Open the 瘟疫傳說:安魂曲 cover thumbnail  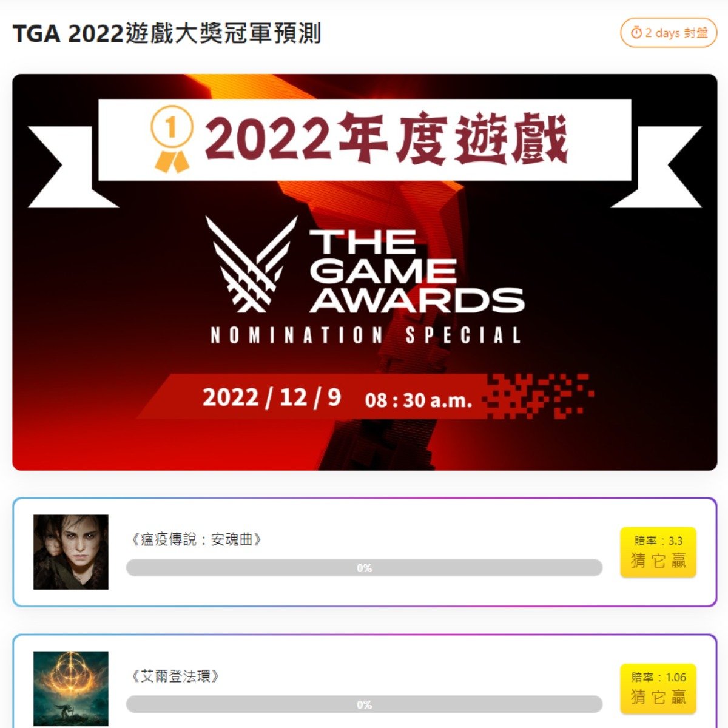tap(71, 552)
